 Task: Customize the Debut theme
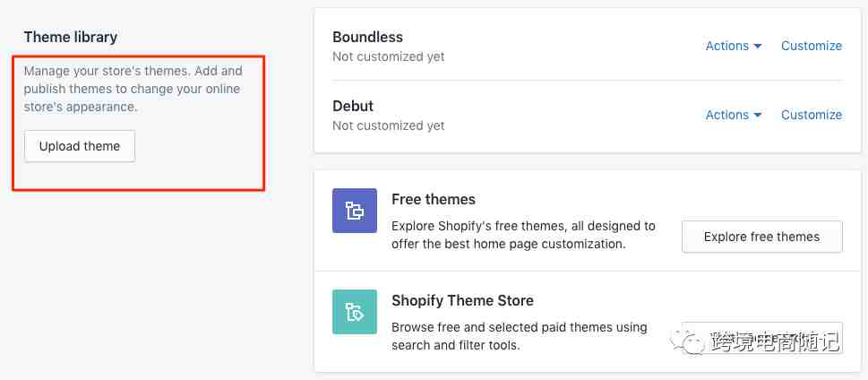812,115
